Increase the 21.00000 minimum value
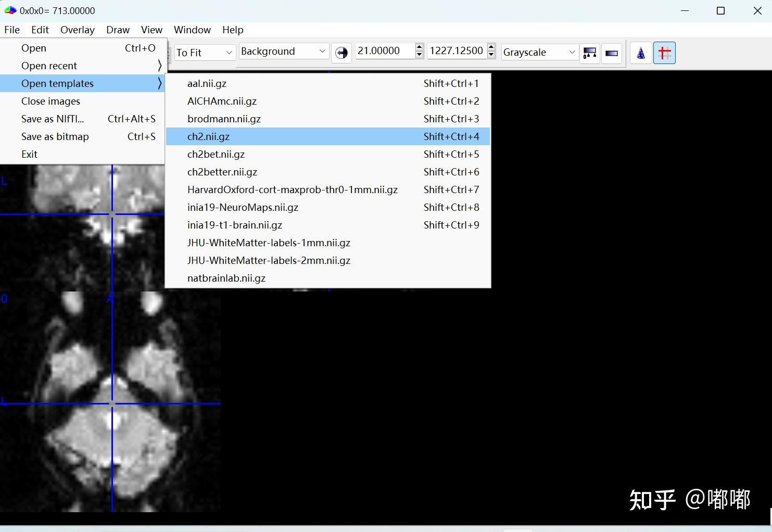Screen dimensions: 772x532 420,47
